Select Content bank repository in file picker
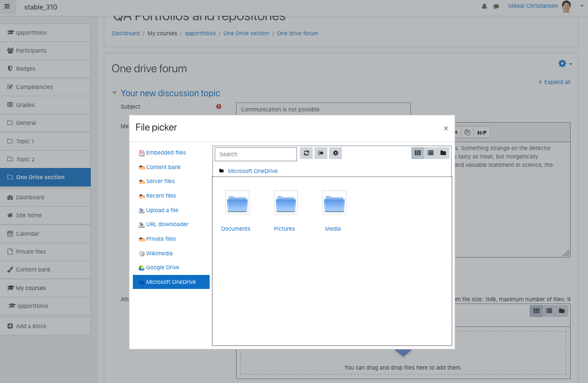 164,167
